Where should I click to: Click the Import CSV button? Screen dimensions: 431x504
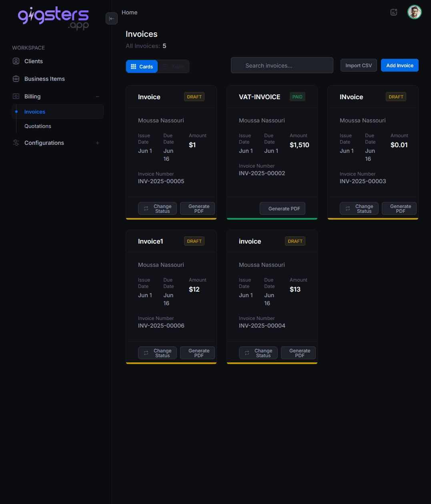359,65
